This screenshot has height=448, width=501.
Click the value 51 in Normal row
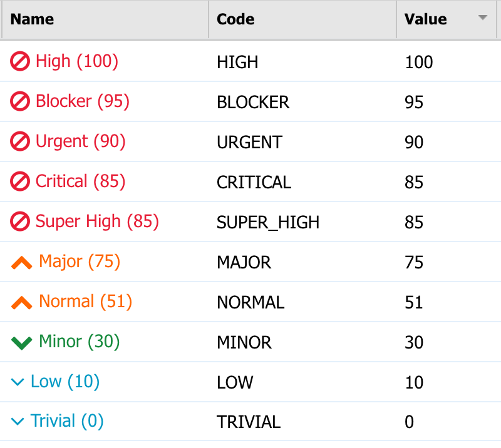tap(414, 302)
